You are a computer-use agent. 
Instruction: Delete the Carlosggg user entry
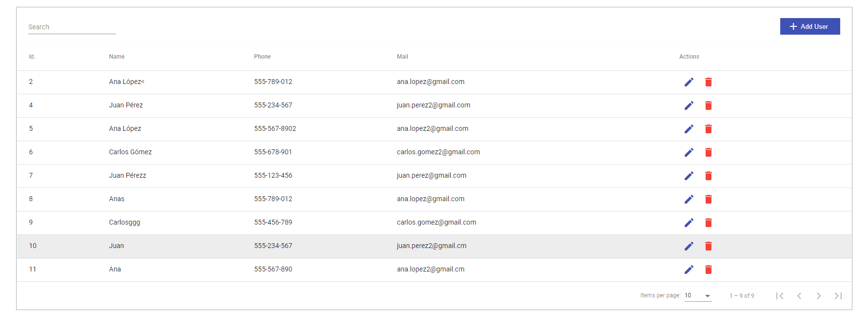pos(709,223)
